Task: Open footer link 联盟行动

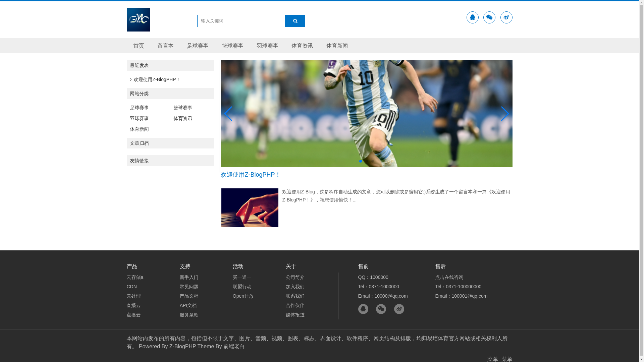Action: [x=242, y=287]
